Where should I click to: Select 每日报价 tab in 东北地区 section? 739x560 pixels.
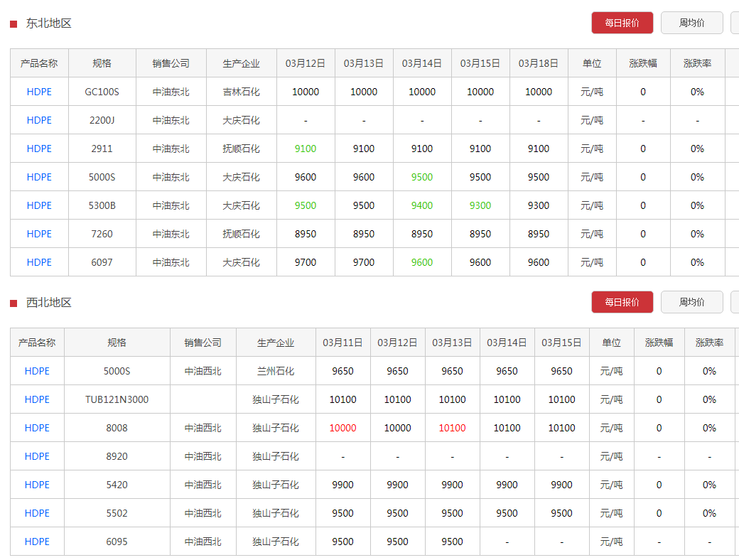622,23
